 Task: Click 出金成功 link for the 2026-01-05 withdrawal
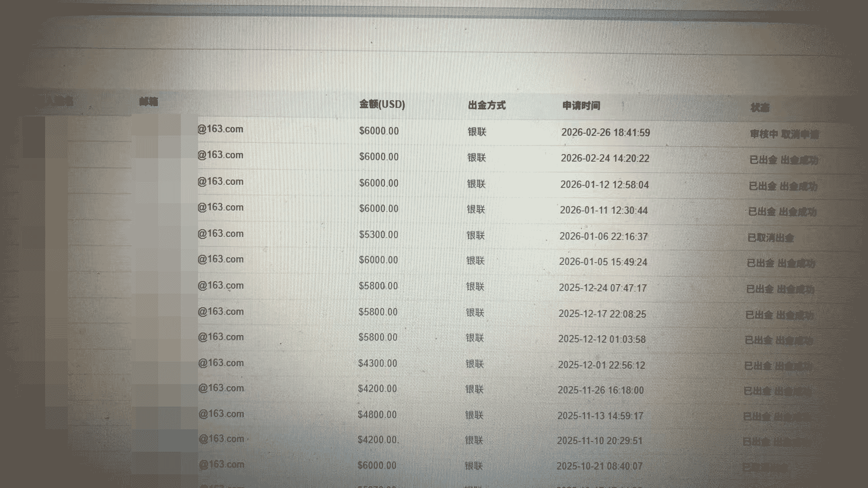click(796, 263)
